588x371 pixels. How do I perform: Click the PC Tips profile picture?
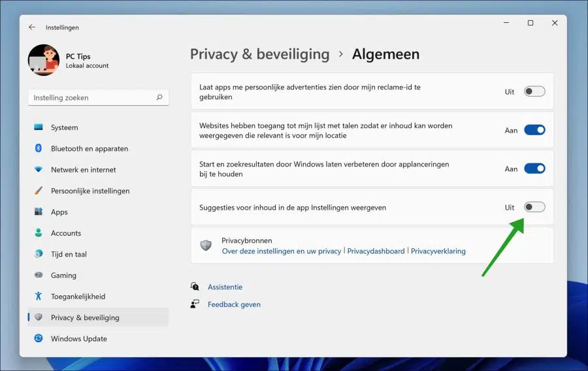44,60
